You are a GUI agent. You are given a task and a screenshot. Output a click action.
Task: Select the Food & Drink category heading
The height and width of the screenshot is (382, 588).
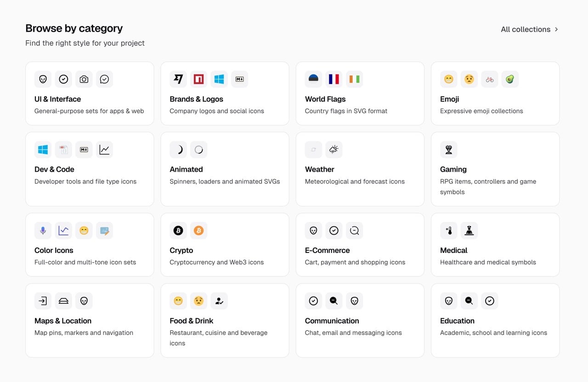(x=192, y=320)
